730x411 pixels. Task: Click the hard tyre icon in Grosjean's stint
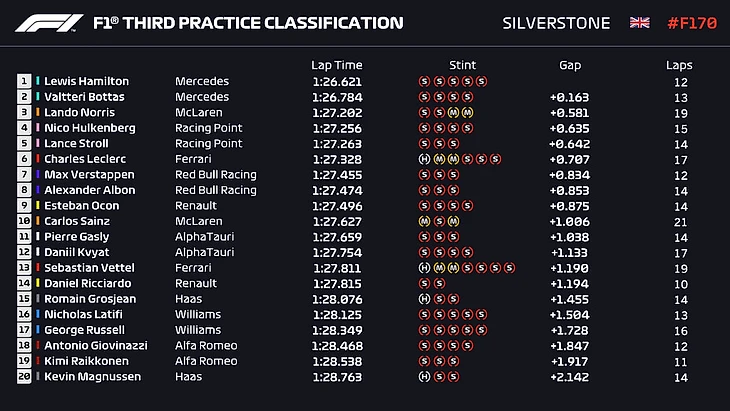pyautogui.click(x=425, y=299)
